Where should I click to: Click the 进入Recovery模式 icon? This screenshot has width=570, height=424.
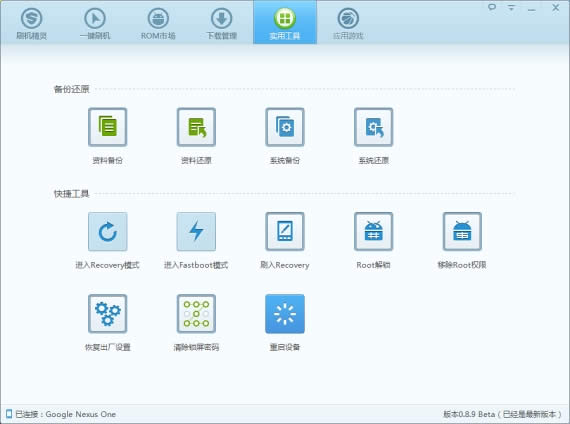tap(107, 232)
